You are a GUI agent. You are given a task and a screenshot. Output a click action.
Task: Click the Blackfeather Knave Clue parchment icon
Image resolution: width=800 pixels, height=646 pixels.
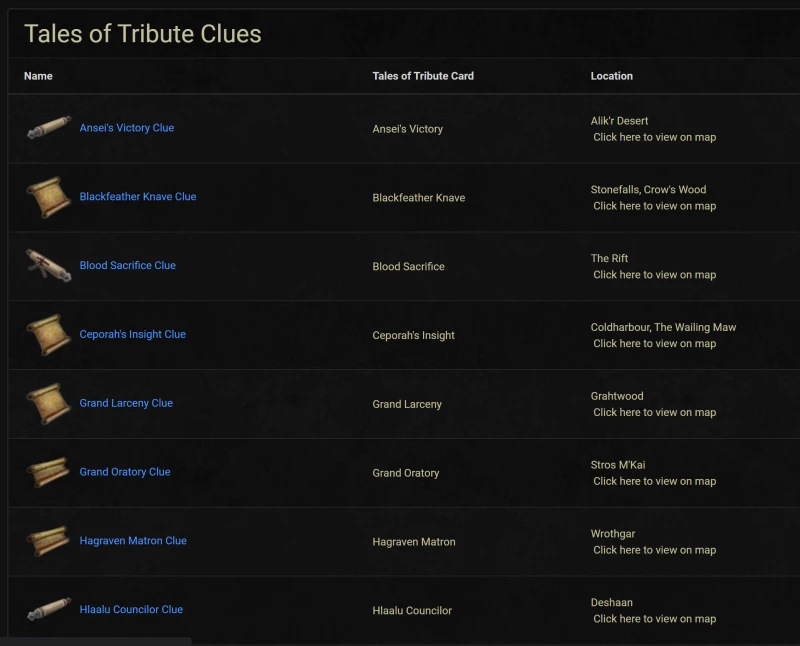(x=49, y=197)
